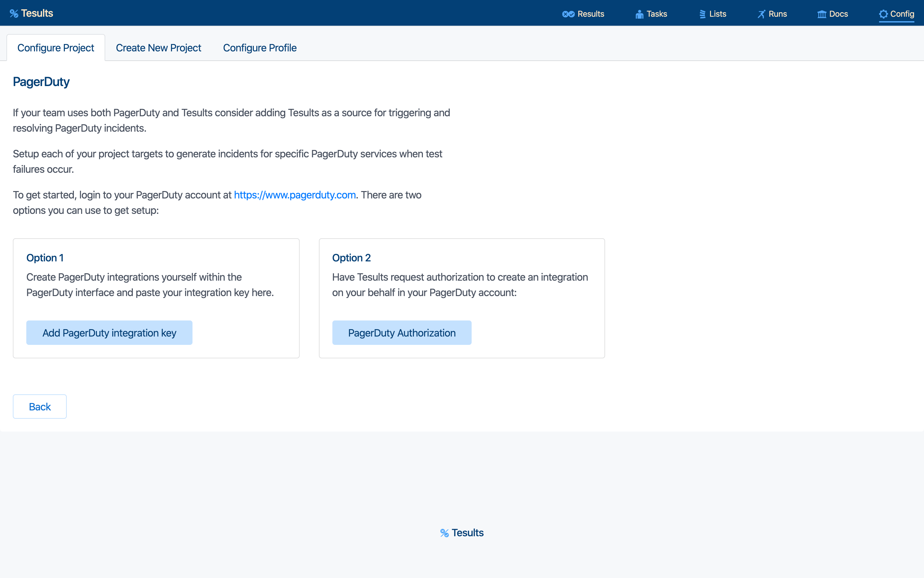Click PagerDuty Authorization button

[x=402, y=333]
